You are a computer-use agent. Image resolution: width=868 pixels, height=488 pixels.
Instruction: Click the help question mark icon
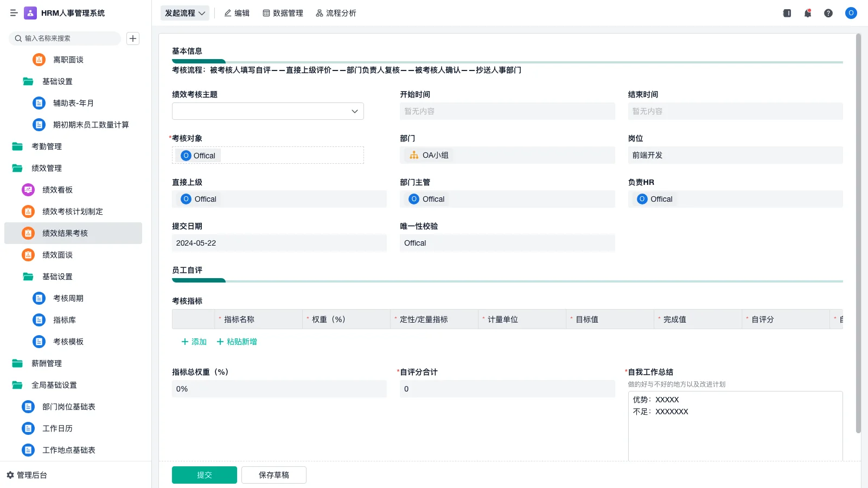[x=828, y=13]
